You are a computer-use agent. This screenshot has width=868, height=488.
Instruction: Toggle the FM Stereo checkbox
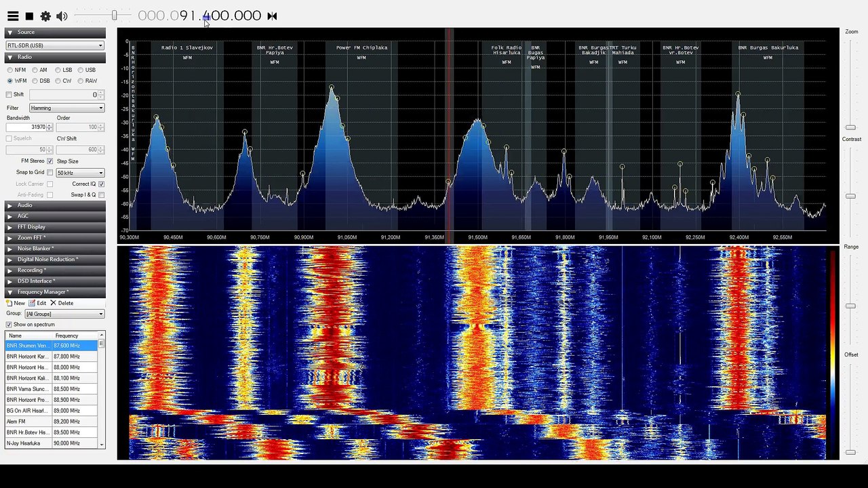point(50,161)
